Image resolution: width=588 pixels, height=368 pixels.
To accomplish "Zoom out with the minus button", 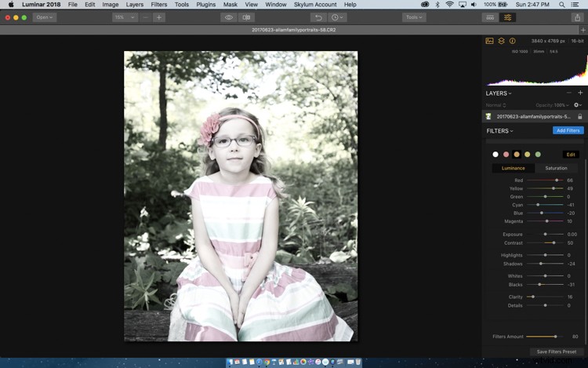I will (x=146, y=17).
